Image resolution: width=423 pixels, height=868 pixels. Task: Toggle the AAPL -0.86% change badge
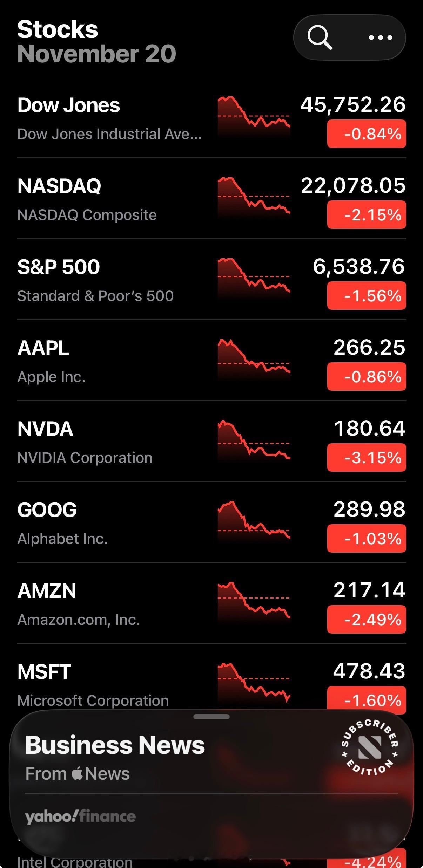pyautogui.click(x=367, y=377)
